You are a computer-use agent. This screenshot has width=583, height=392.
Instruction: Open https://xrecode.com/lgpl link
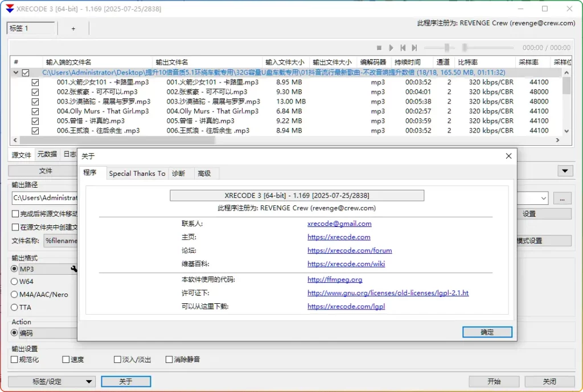point(346,306)
